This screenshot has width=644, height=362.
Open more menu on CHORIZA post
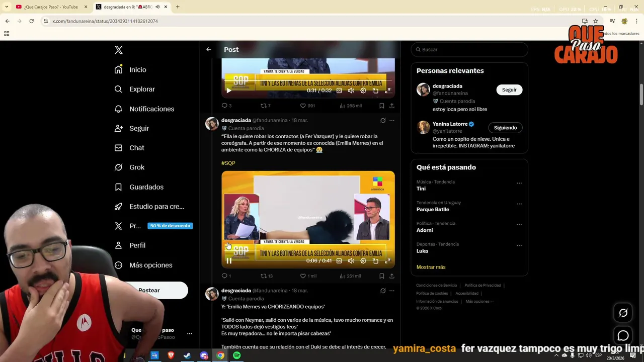(392, 120)
